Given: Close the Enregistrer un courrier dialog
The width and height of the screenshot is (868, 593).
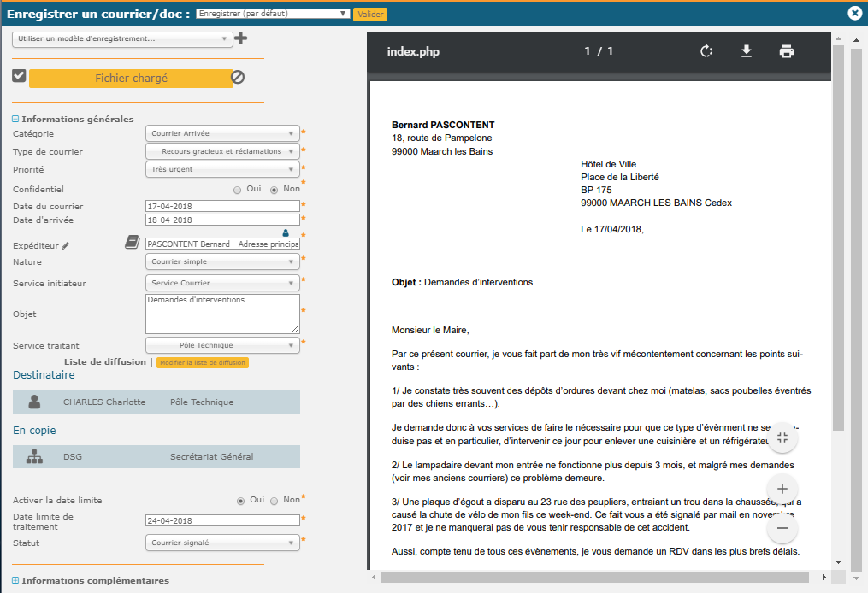Looking at the screenshot, I should tap(854, 13).
